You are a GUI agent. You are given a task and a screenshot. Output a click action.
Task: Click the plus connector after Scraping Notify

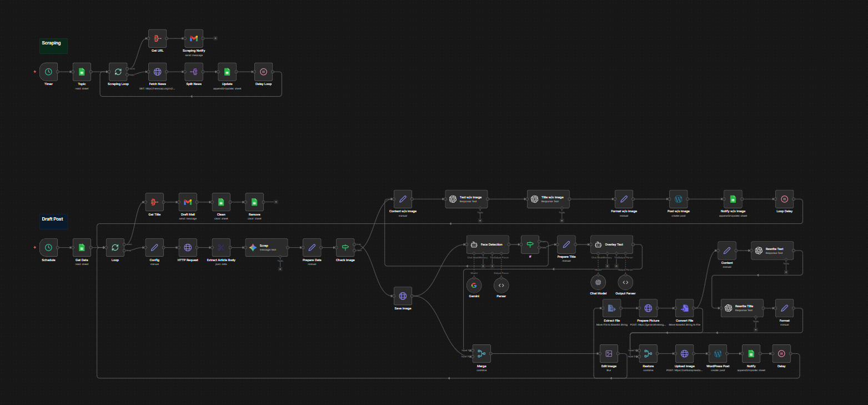215,38
